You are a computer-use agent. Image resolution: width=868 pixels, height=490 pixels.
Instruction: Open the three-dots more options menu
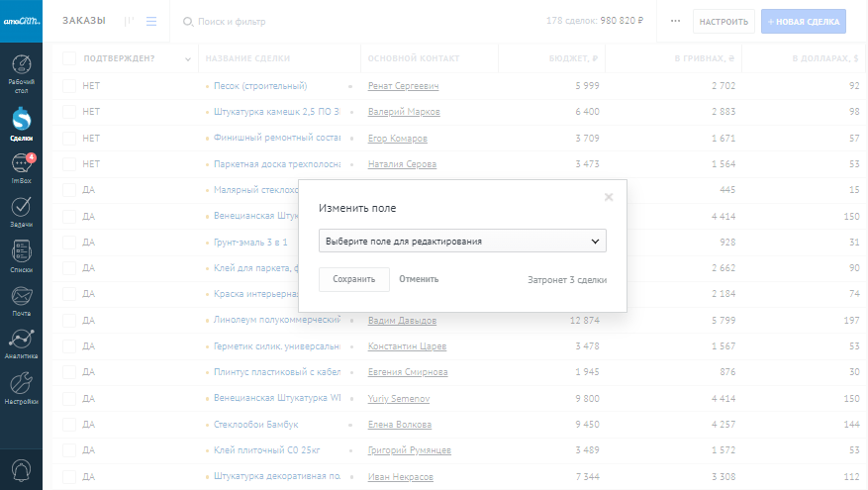tap(675, 21)
